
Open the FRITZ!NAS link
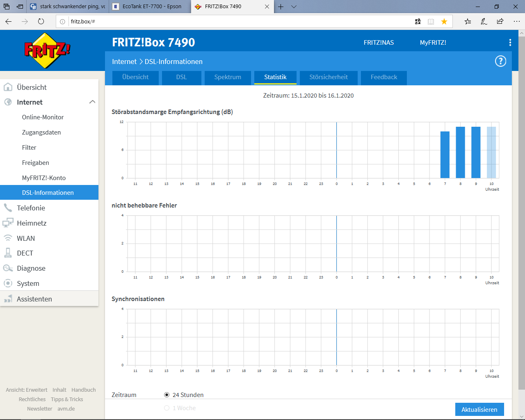379,42
